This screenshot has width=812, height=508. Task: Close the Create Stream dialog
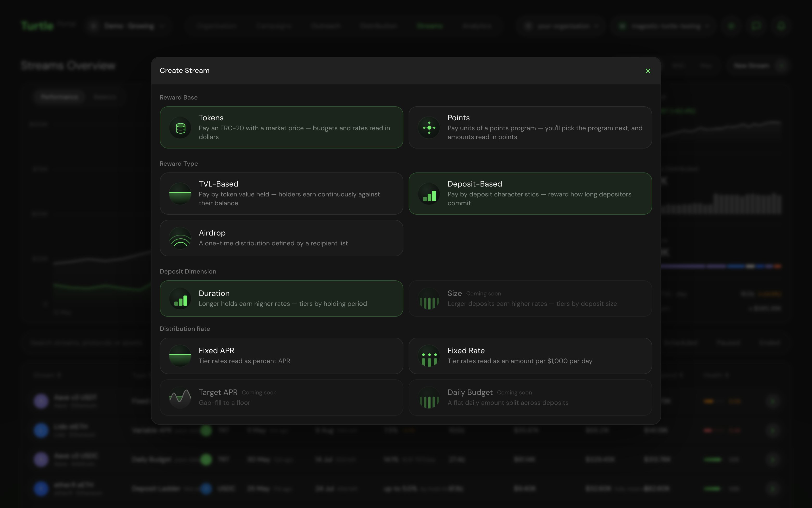[x=648, y=71]
